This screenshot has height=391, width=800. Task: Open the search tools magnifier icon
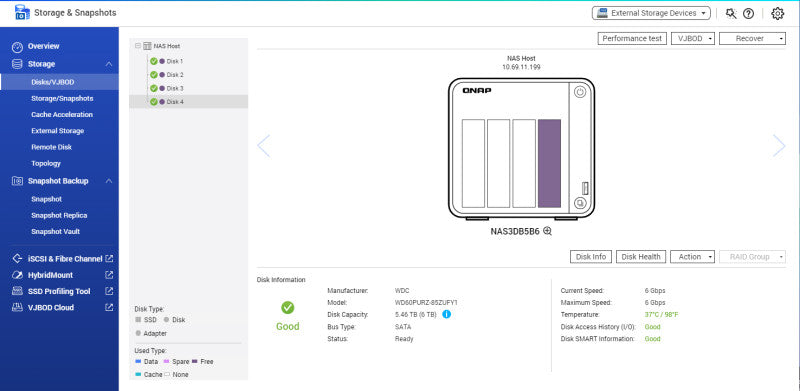pos(731,13)
